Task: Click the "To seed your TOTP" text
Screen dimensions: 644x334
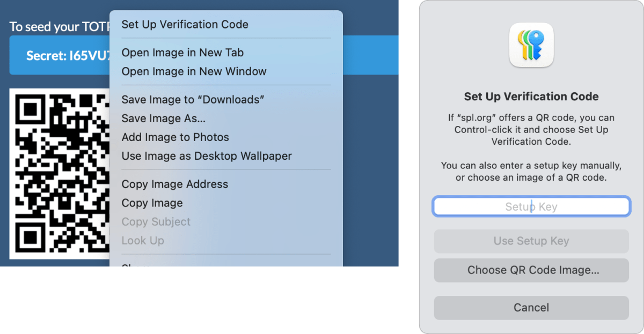Action: tap(59, 26)
